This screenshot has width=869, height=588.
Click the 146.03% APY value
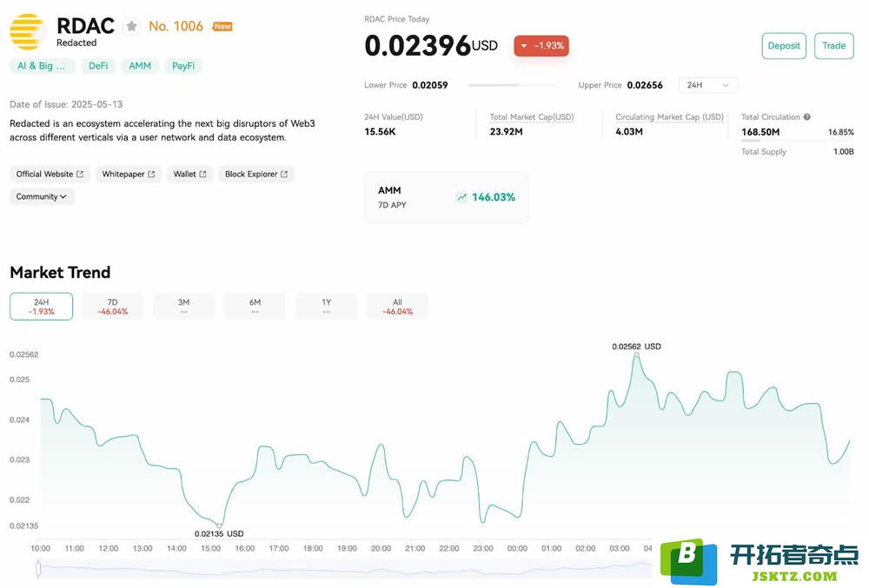tap(494, 197)
